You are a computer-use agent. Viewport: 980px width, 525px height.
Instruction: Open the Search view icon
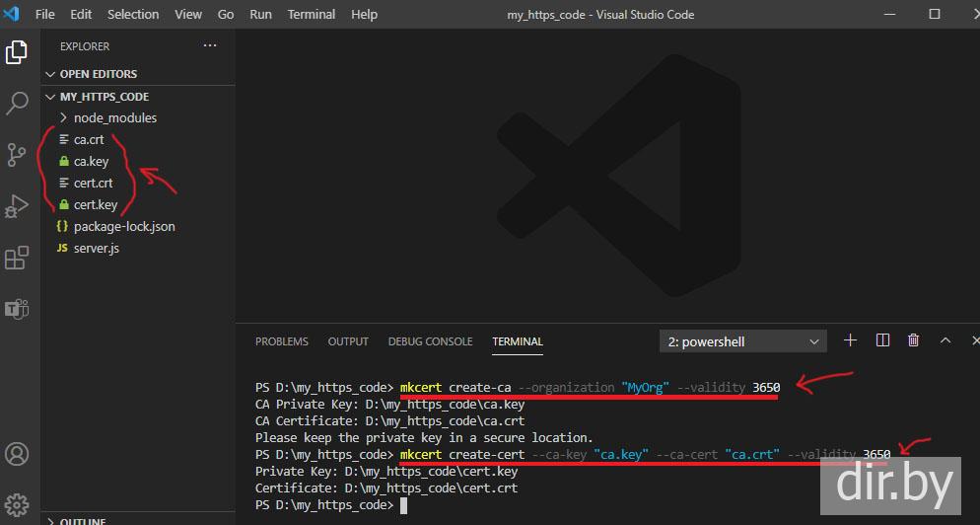(17, 103)
